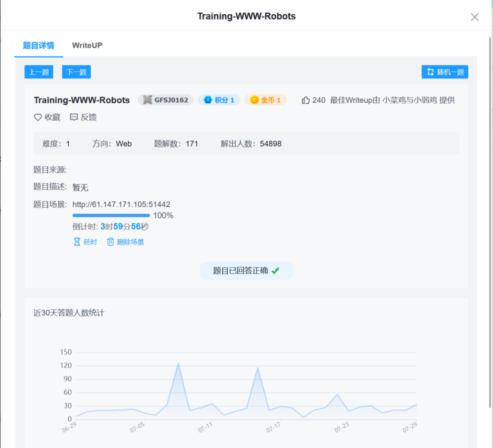Click the 解出人数: 54898 text
The width and height of the screenshot is (493, 448).
coord(251,144)
